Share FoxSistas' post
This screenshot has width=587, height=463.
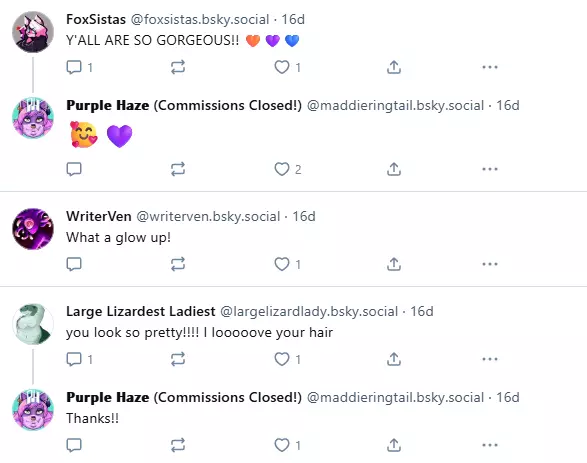pos(394,67)
